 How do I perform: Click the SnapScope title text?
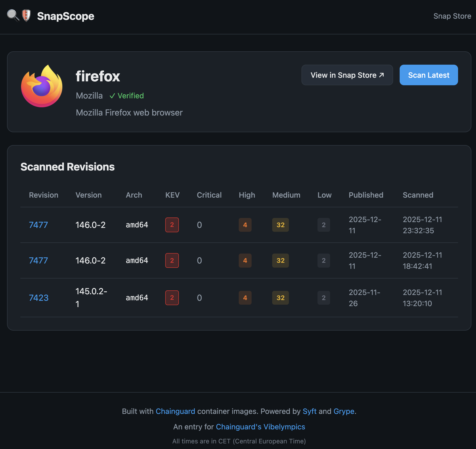(x=65, y=16)
